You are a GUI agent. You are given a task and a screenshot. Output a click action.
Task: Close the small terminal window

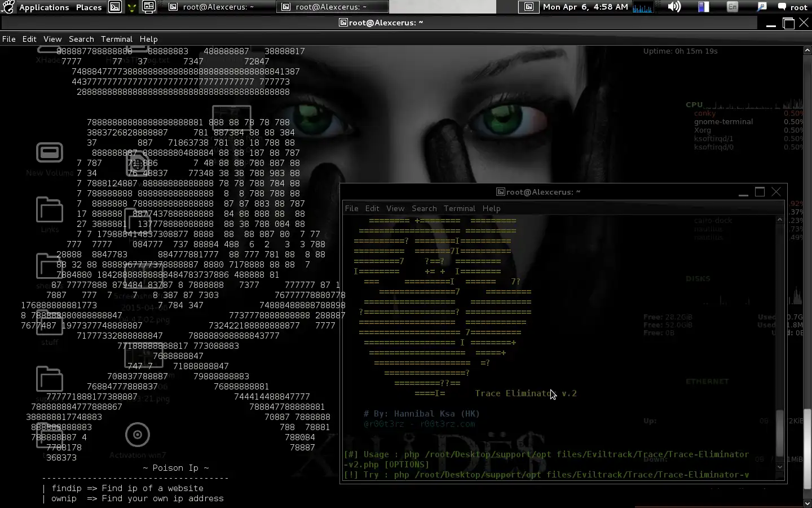coord(776,192)
